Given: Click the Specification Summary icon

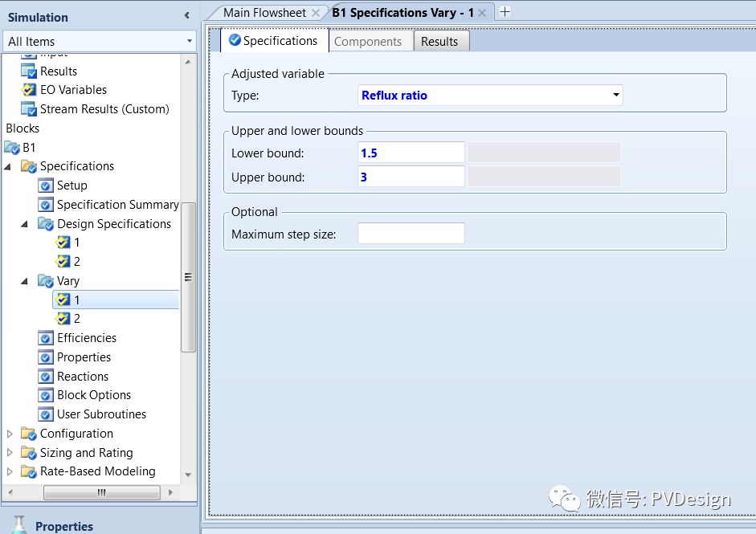Looking at the screenshot, I should tap(45, 205).
